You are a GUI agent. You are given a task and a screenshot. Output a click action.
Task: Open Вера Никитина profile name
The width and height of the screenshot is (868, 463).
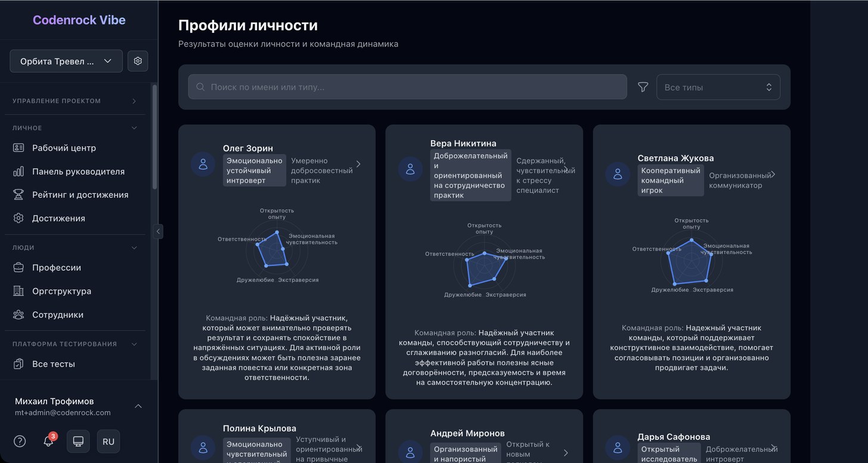tap(463, 143)
